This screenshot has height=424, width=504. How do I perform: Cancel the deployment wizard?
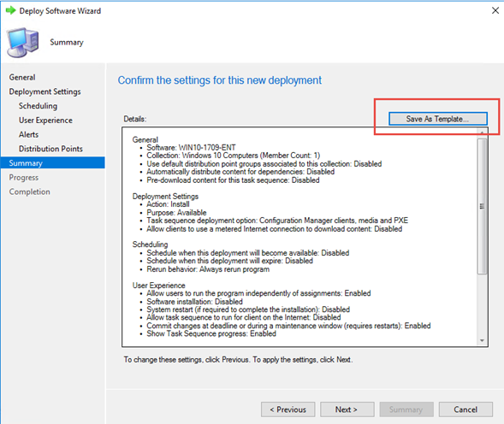(x=465, y=409)
